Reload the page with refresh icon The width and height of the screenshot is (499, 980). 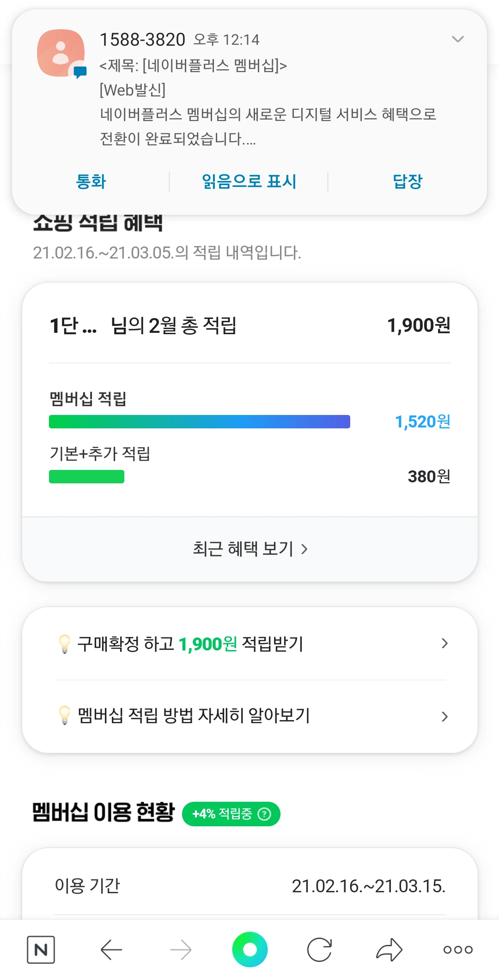(319, 950)
